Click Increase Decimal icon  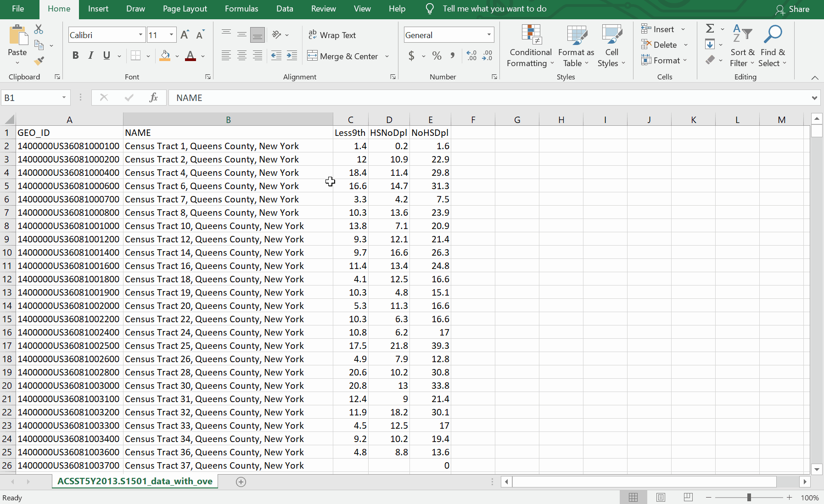tap(471, 56)
